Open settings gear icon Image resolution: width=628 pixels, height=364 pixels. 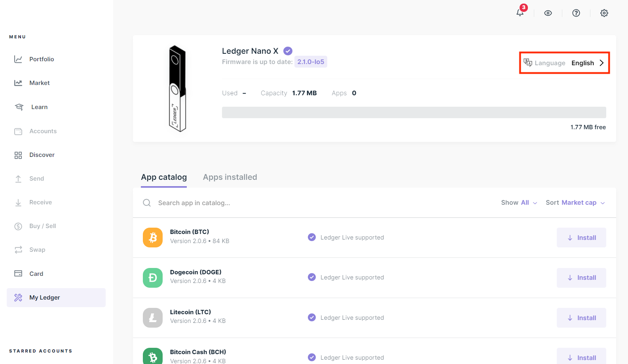click(604, 13)
